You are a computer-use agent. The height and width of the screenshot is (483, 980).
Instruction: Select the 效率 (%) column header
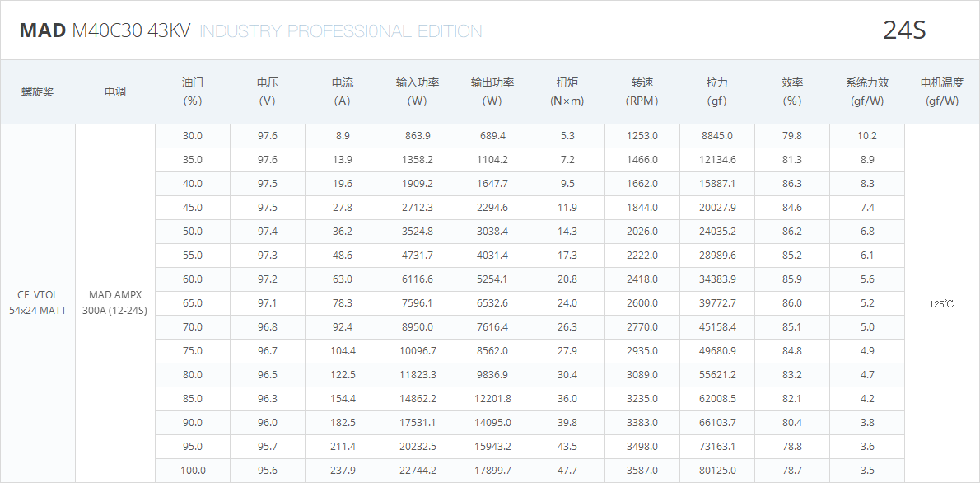tap(792, 91)
